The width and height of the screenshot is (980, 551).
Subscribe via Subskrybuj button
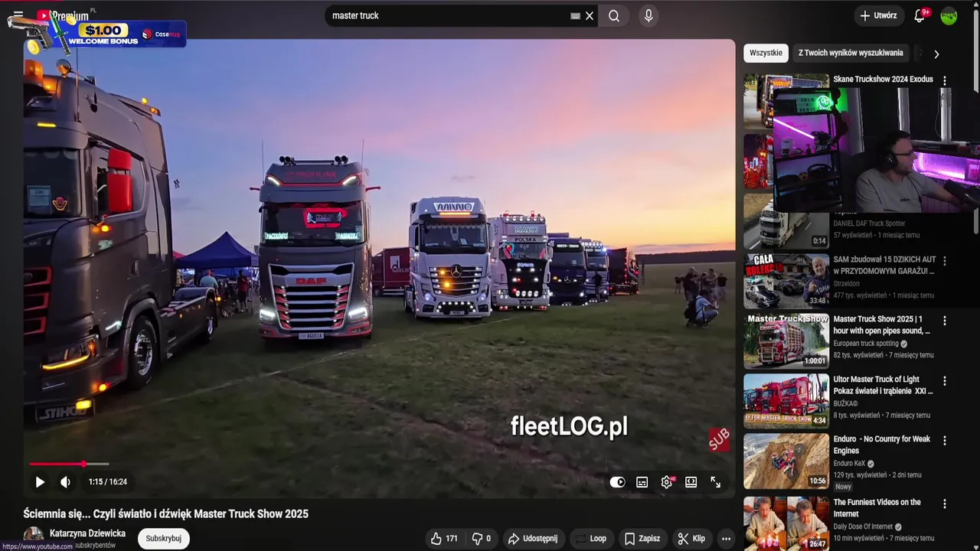[163, 539]
